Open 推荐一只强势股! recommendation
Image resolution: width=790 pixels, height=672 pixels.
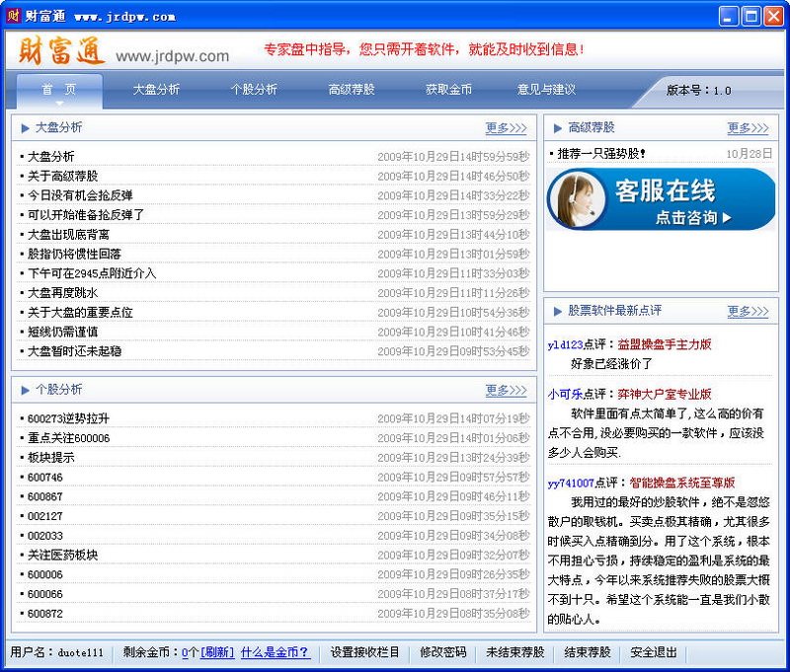[x=601, y=154]
